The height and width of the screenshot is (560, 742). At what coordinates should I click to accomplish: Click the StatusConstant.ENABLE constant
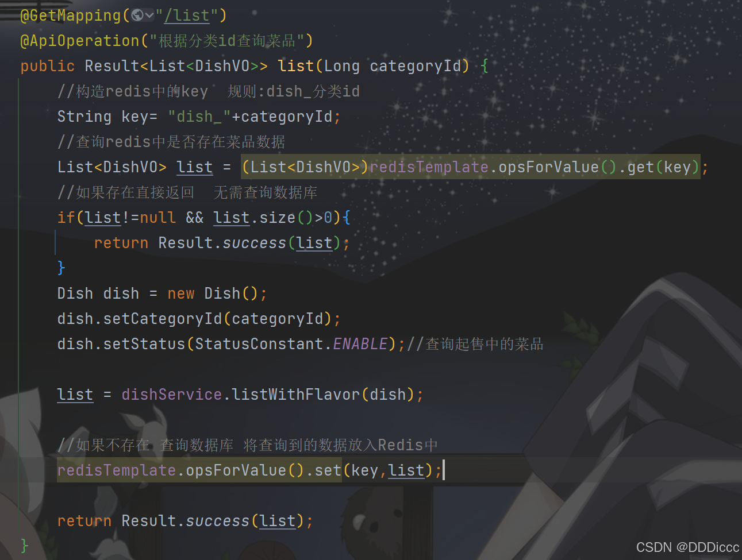pyautogui.click(x=291, y=344)
